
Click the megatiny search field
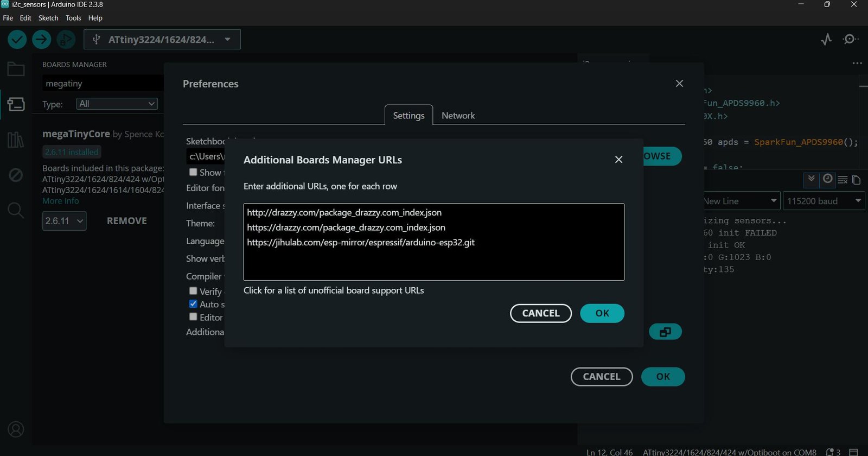pyautogui.click(x=103, y=84)
